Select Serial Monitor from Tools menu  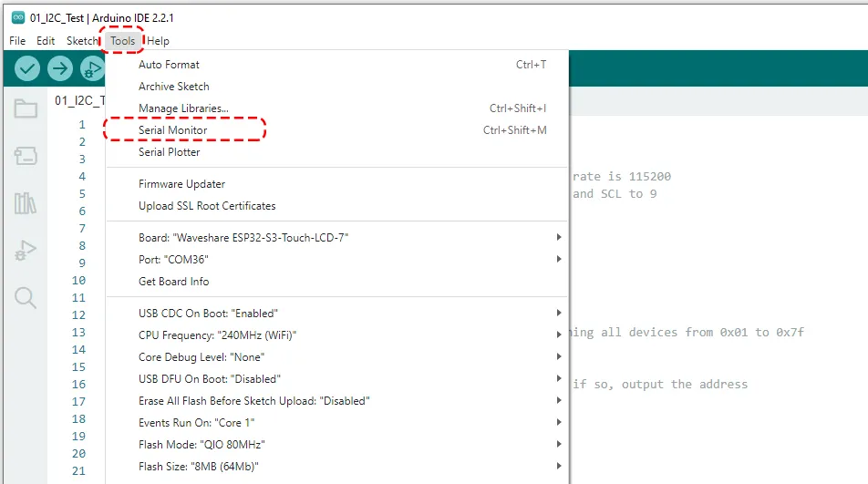point(173,130)
